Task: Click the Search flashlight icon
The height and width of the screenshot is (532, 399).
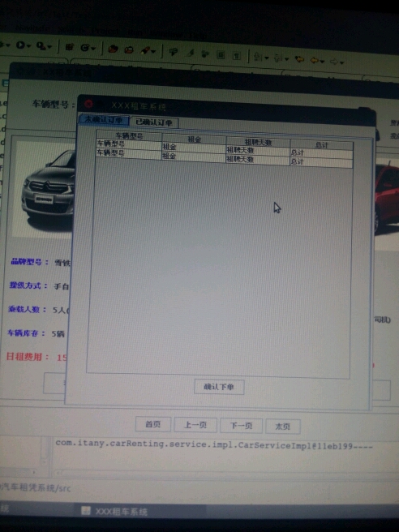Action: pos(146,51)
